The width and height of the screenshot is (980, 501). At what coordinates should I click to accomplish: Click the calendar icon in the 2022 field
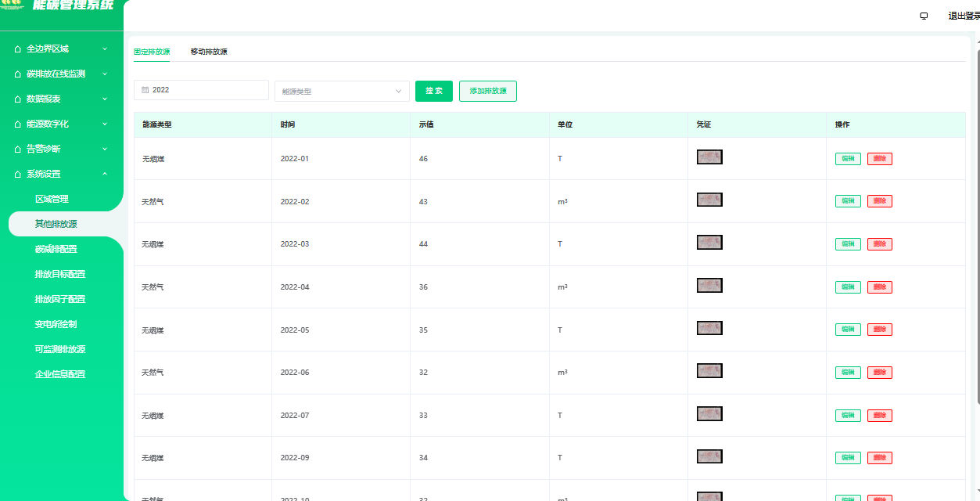145,90
